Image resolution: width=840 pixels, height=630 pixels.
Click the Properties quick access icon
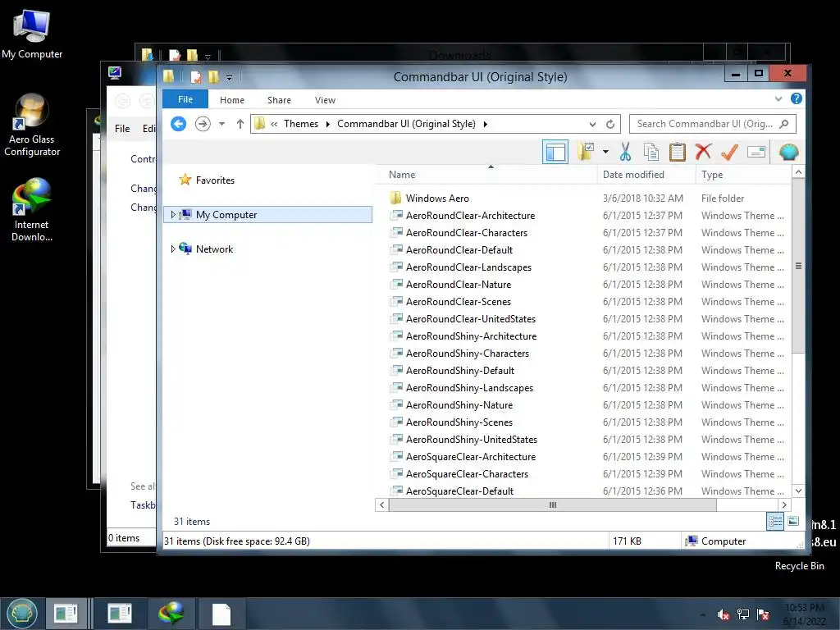pos(196,77)
